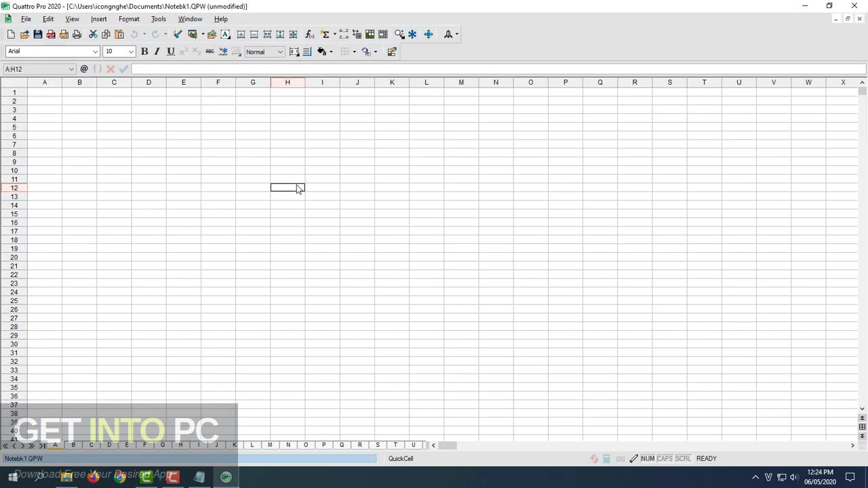Toggle Underline formatting
The image size is (868, 488).
(170, 52)
